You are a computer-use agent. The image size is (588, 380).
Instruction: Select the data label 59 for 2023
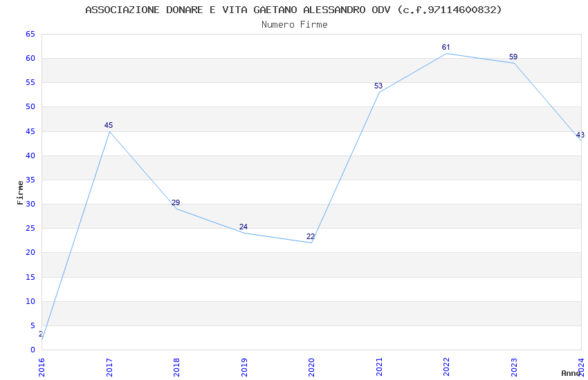pyautogui.click(x=513, y=57)
